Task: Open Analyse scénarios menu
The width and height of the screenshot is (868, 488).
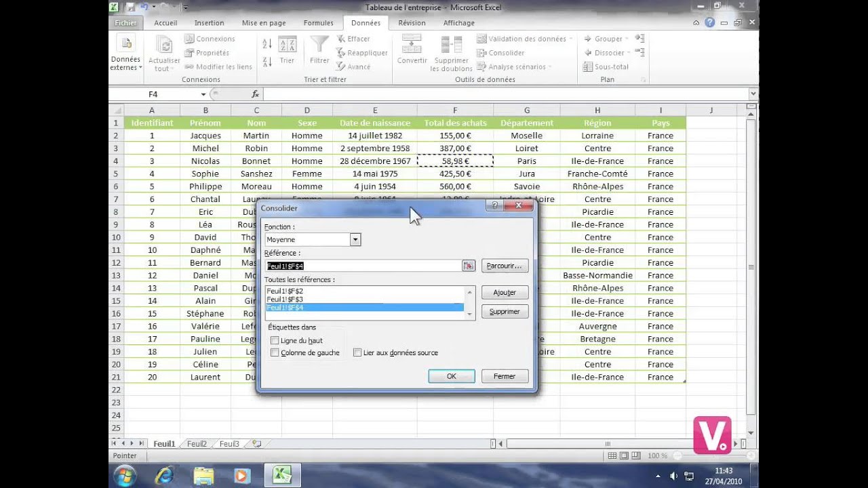Action: coord(514,66)
